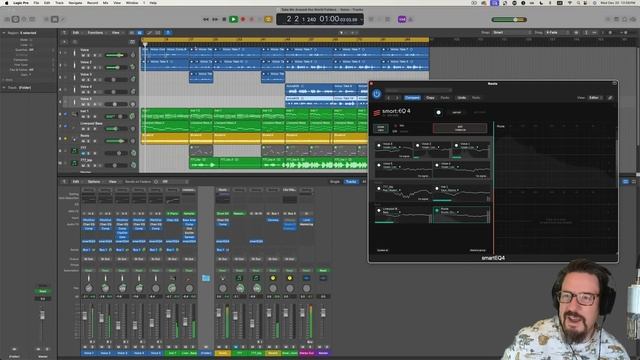
Task: Open the Apple menu
Action: [7, 3]
